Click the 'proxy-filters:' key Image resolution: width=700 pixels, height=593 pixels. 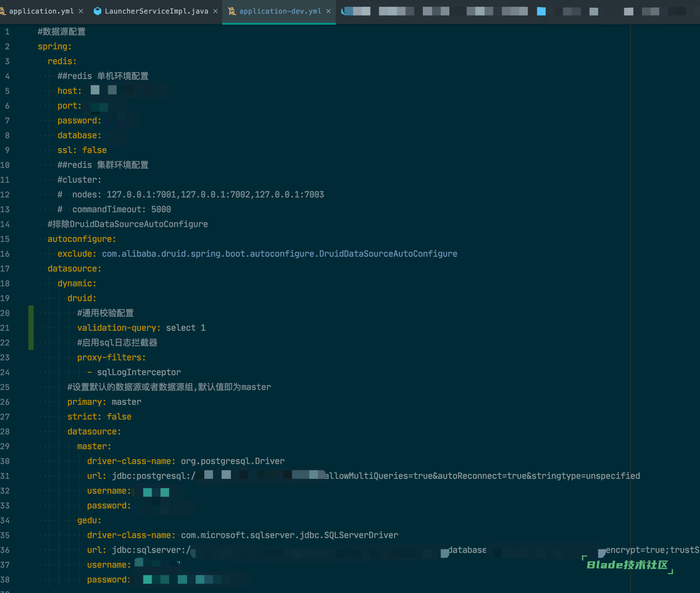coord(112,357)
